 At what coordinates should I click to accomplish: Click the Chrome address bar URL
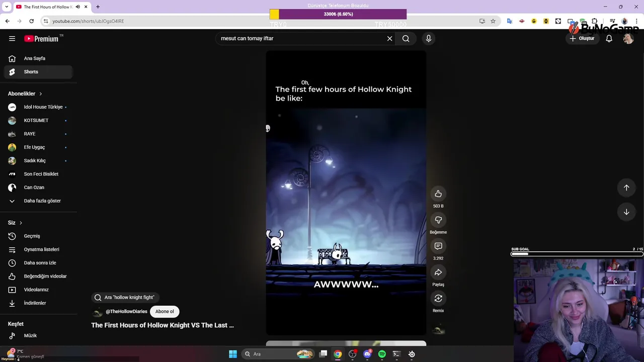click(x=88, y=21)
